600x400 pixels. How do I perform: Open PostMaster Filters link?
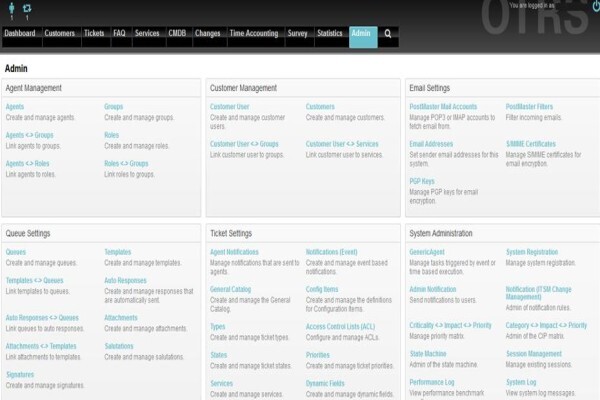click(x=529, y=107)
